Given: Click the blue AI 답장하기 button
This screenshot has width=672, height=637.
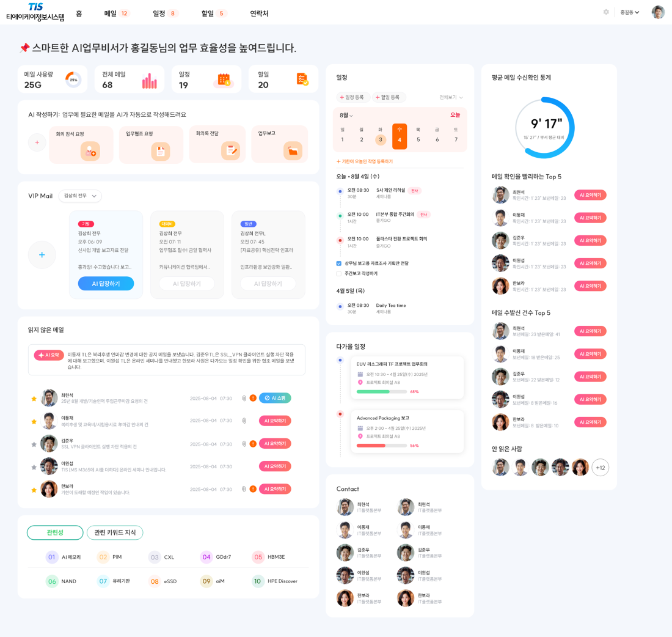Looking at the screenshot, I should 106,284.
